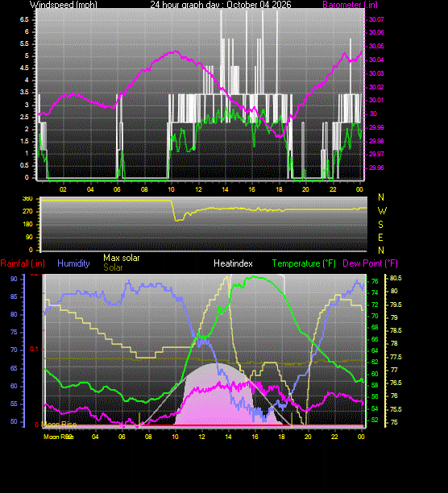Click the "Moon Rise" label inside temperature graph
The height and width of the screenshot is (493, 448).
click(59, 425)
